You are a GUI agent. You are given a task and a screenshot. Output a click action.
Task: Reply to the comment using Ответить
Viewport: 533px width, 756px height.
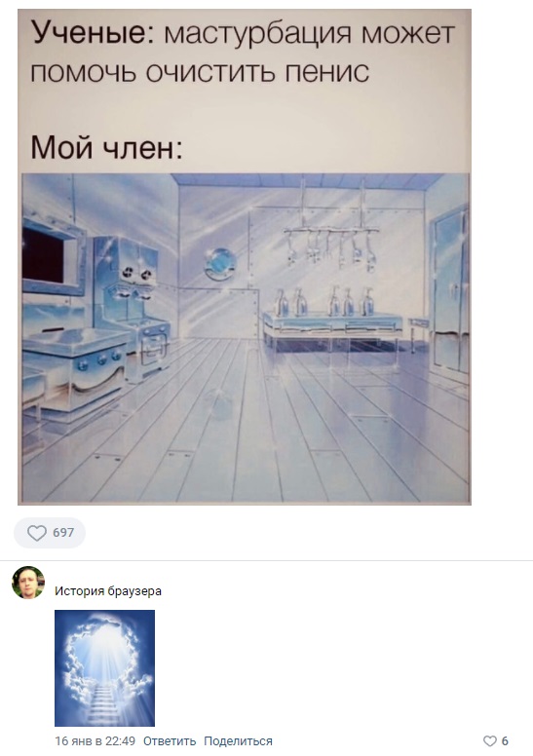coord(170,741)
